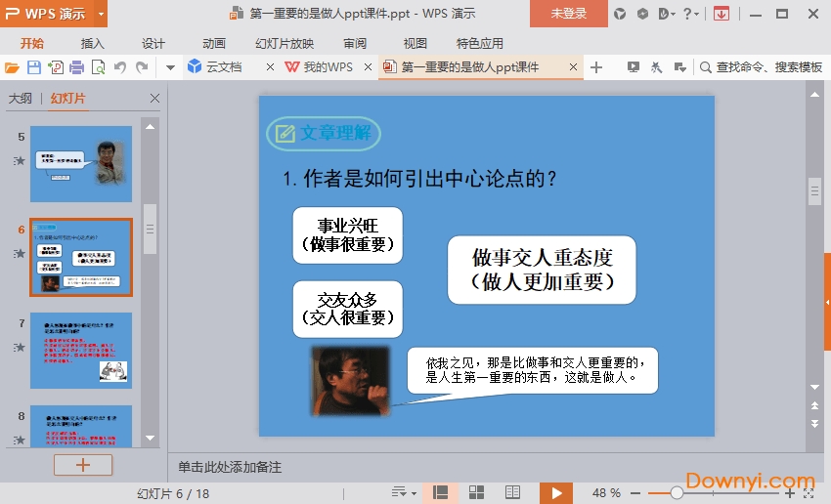The height and width of the screenshot is (504, 831).
Task: Toggle normal view mode in status bar
Action: [x=441, y=492]
